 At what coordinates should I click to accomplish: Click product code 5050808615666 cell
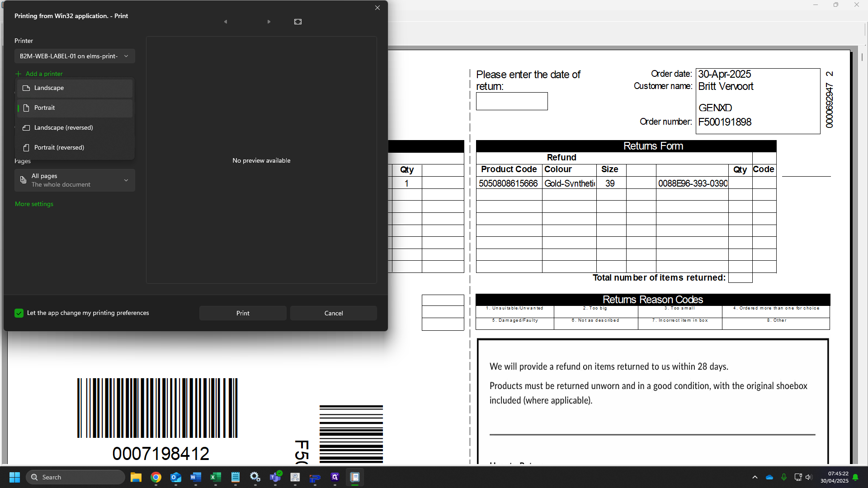click(x=509, y=183)
